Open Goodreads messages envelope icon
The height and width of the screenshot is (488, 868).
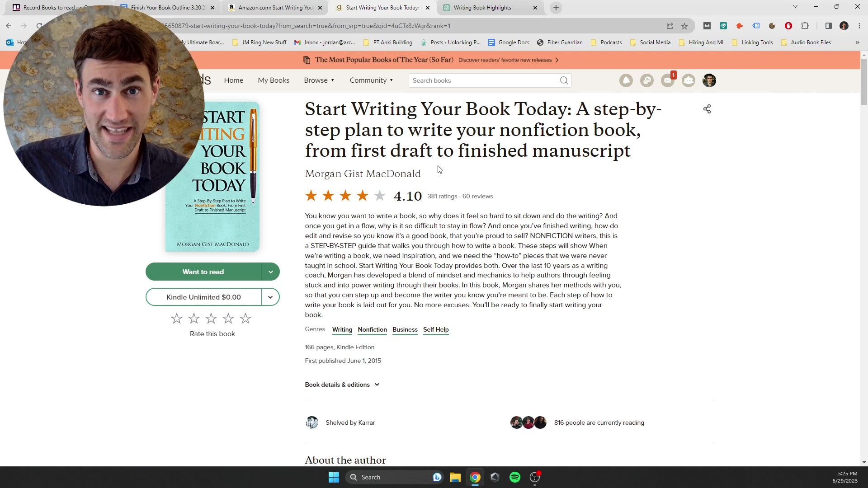pyautogui.click(x=667, y=80)
